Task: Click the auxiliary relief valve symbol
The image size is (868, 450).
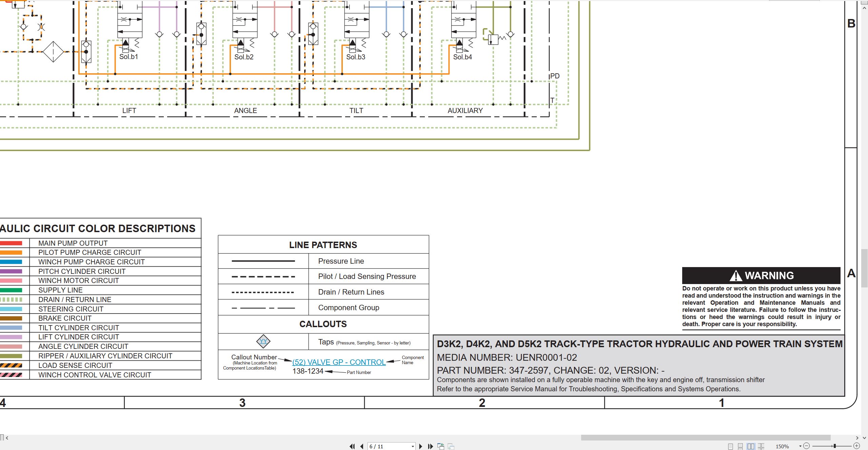Action: click(x=493, y=39)
